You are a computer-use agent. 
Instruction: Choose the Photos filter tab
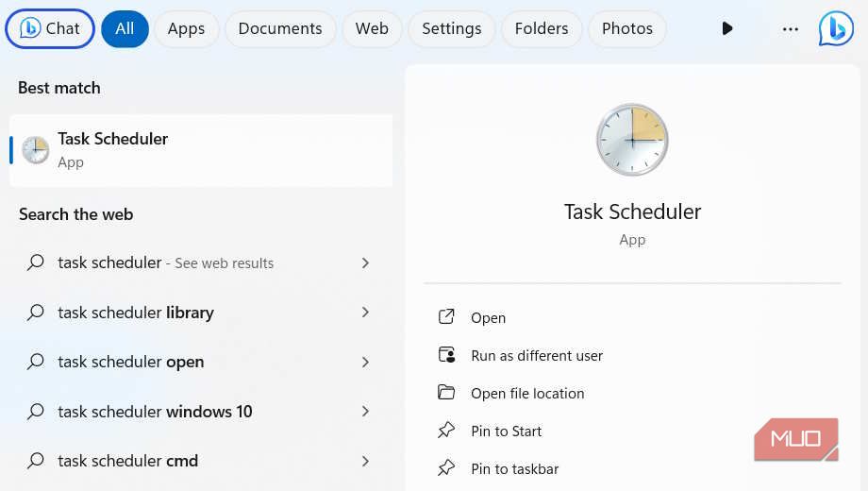tap(626, 28)
